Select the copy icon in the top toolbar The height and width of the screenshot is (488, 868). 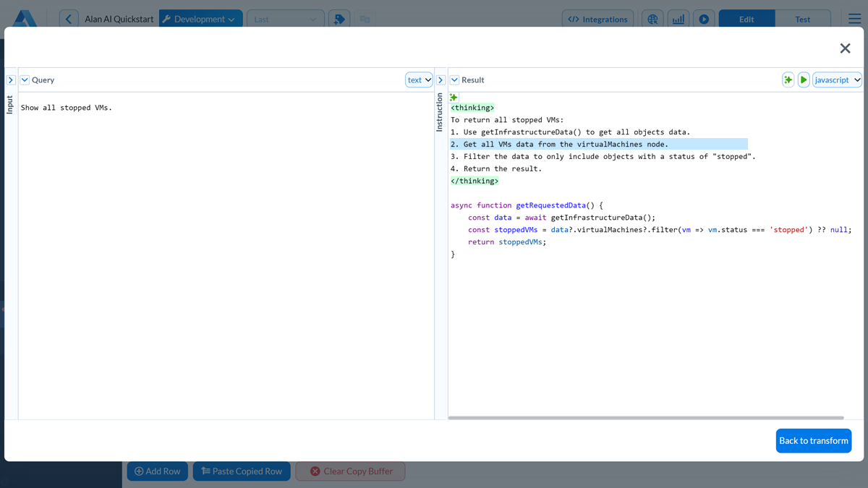(x=365, y=19)
